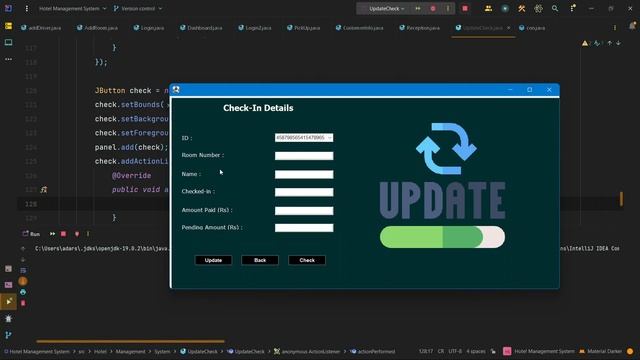
Task: Open the Debug tool window bug icon
Action: pos(8,319)
